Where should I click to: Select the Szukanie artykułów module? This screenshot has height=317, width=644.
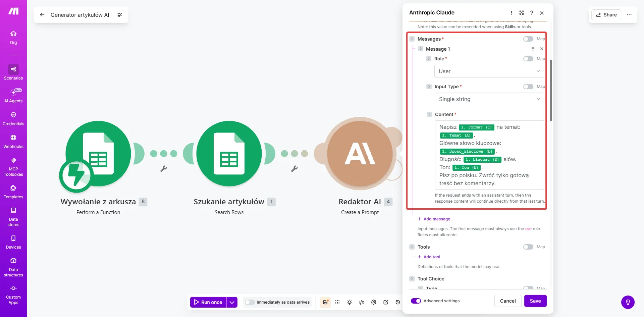point(229,153)
